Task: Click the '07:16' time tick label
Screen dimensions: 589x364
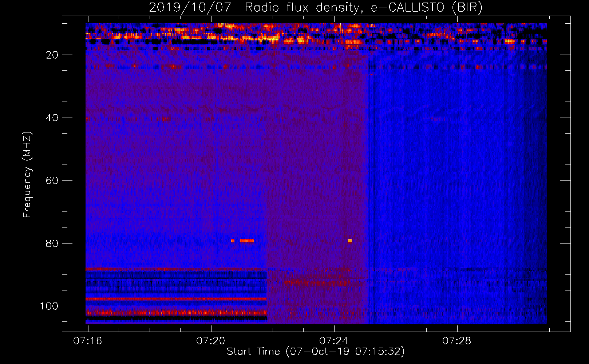Action: click(x=88, y=341)
